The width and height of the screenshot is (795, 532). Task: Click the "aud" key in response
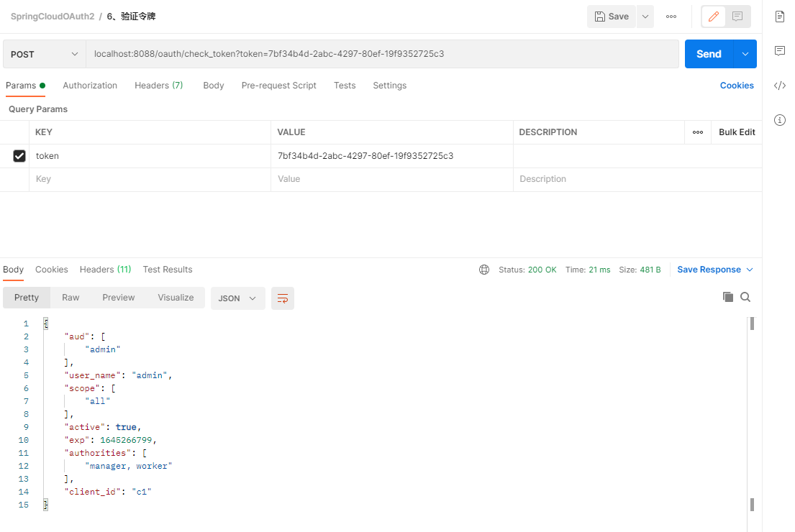coord(77,337)
